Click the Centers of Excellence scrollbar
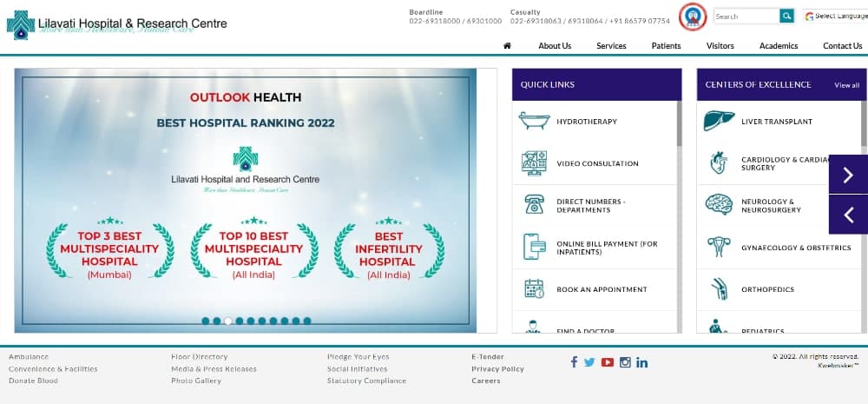Screen dimensions: 868x404 [865, 123]
